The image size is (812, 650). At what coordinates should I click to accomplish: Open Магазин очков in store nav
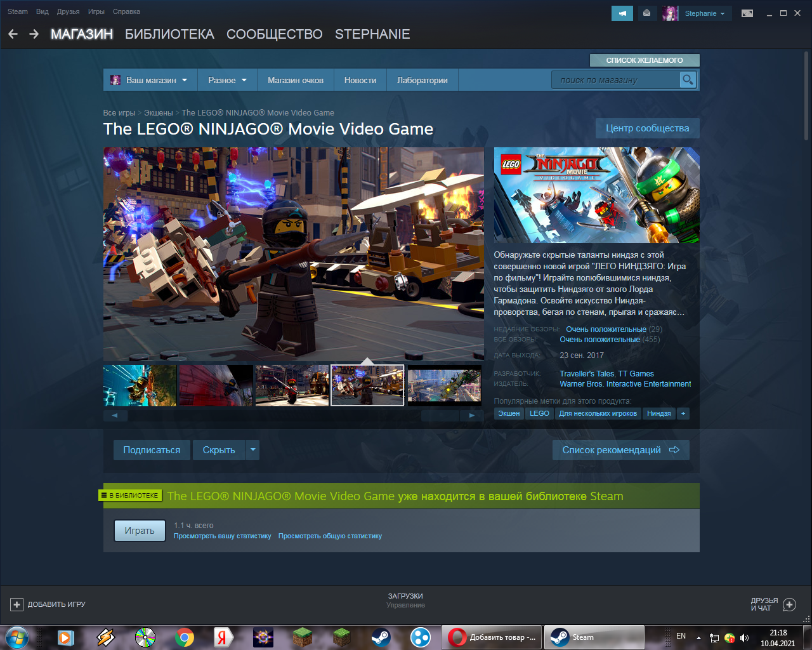coord(296,80)
